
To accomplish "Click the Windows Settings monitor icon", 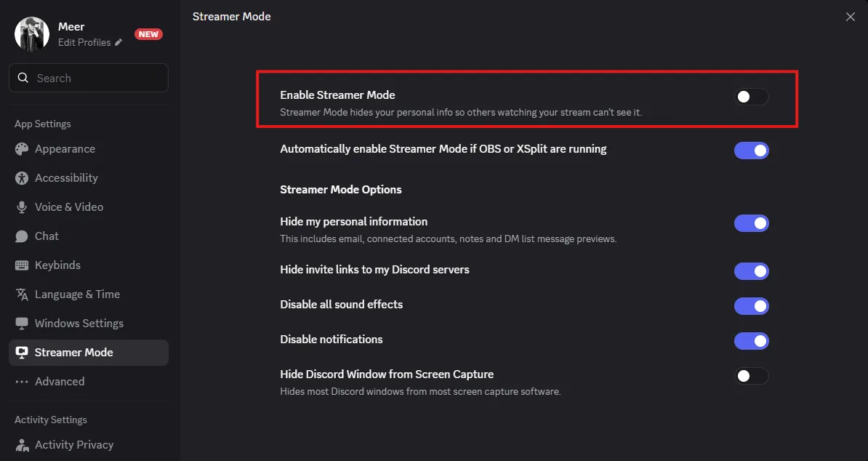I will click(22, 324).
